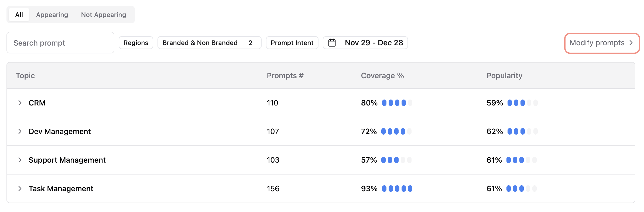Focus the Search prompt field
The width and height of the screenshot is (644, 212).
[60, 43]
